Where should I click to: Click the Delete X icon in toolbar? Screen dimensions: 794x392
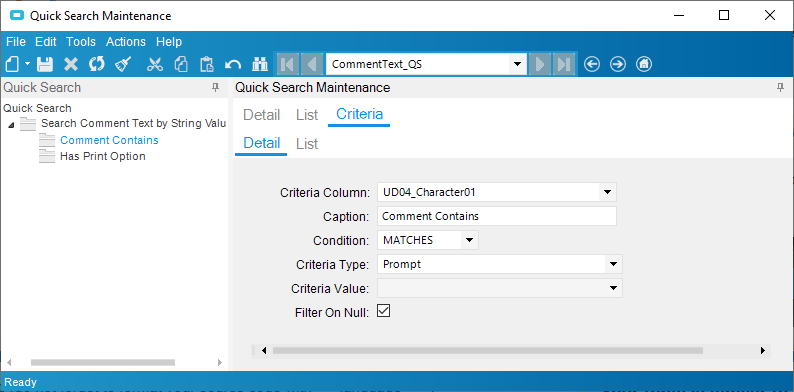tap(71, 64)
